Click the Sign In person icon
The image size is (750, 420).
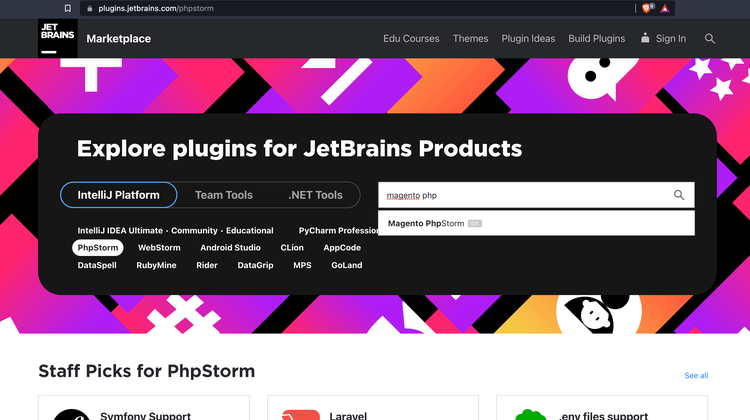point(645,38)
